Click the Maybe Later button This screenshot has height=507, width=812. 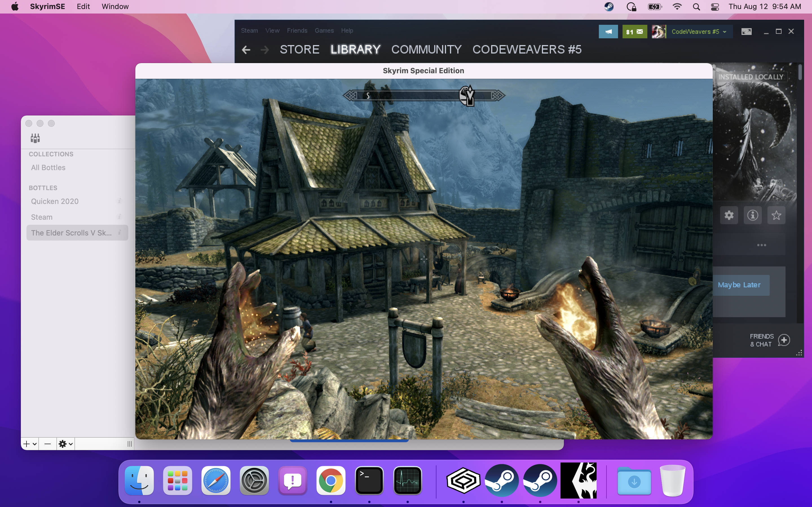click(x=739, y=284)
